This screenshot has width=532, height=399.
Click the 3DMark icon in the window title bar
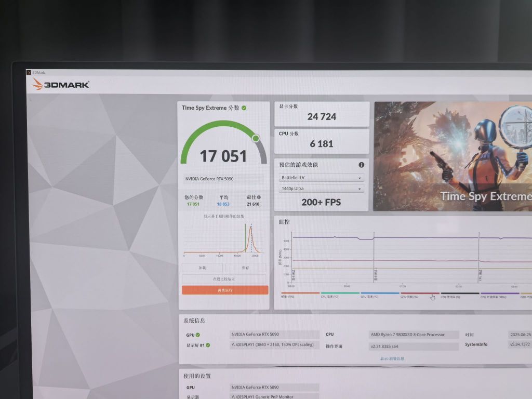(x=30, y=72)
